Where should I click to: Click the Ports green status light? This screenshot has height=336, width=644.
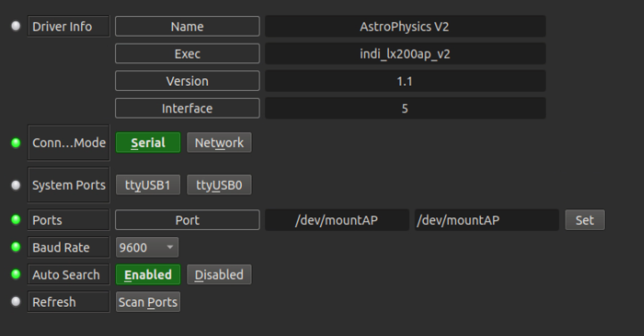[16, 220]
